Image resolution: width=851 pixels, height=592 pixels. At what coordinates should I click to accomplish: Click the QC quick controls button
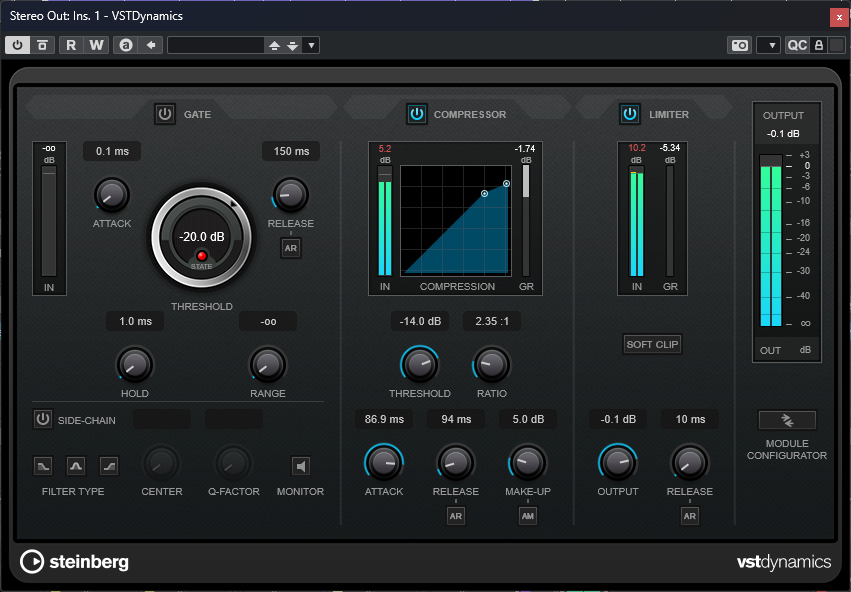coord(797,45)
